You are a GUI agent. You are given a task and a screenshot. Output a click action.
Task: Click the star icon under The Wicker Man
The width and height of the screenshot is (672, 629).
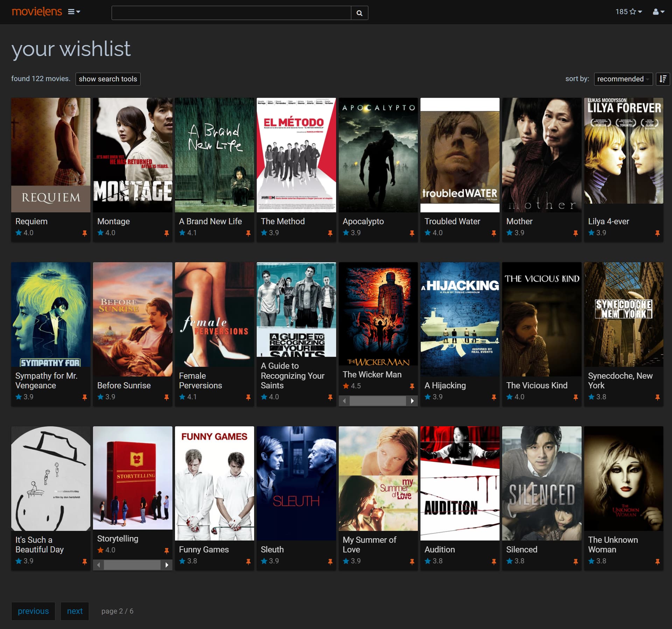tap(346, 386)
